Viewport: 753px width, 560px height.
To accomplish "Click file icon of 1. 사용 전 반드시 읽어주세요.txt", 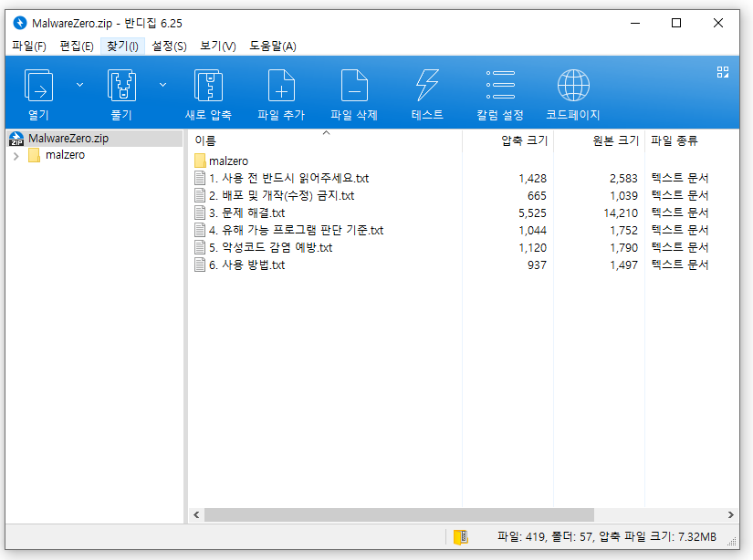I will click(200, 178).
